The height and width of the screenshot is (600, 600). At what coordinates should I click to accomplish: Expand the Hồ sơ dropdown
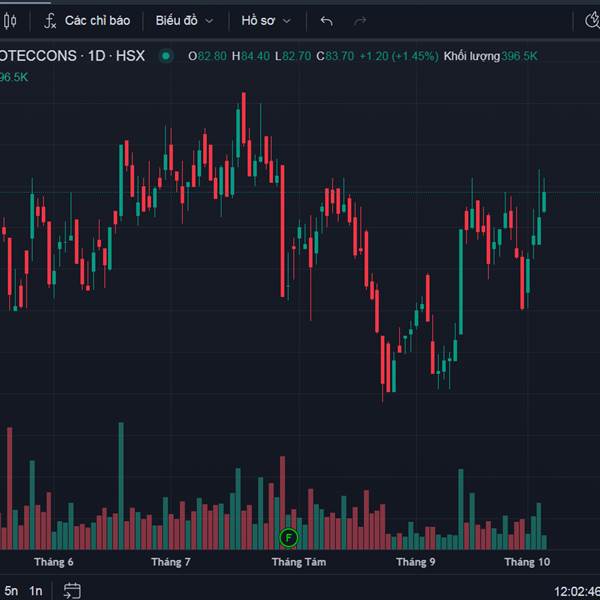pyautogui.click(x=266, y=20)
